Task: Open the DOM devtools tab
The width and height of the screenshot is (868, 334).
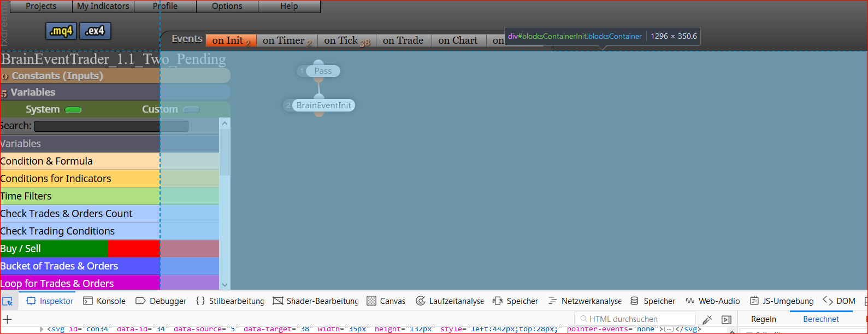Action: 839,301
